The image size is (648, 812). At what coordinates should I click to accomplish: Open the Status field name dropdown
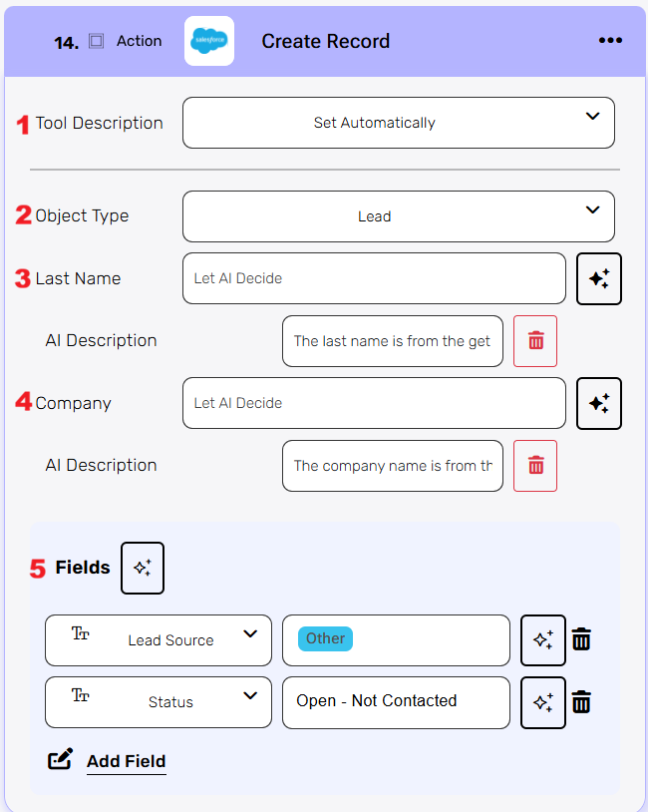click(159, 702)
